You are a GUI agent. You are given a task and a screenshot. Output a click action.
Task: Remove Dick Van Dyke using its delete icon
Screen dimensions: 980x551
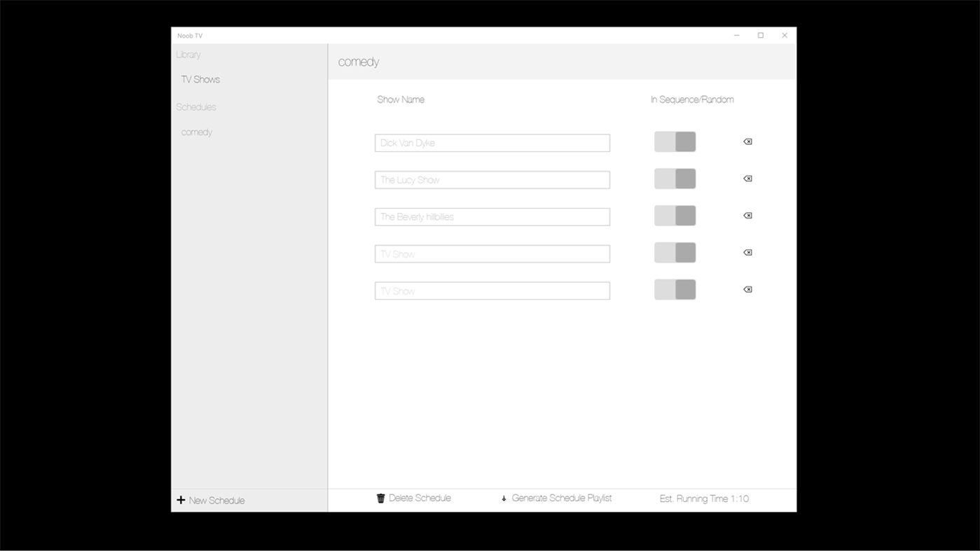(x=747, y=141)
